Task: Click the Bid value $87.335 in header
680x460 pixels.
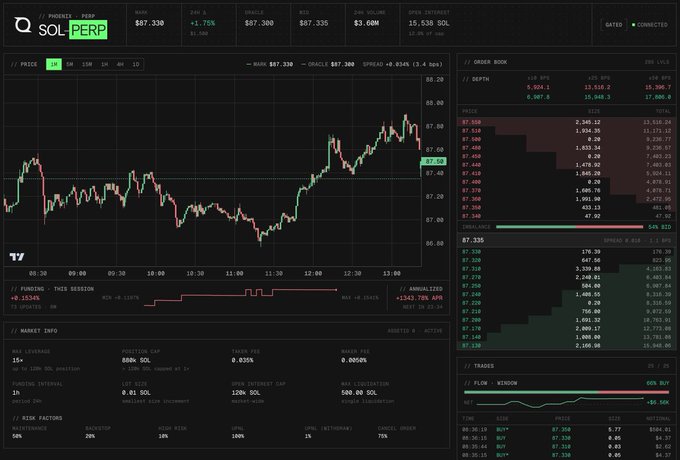Action: click(x=314, y=23)
